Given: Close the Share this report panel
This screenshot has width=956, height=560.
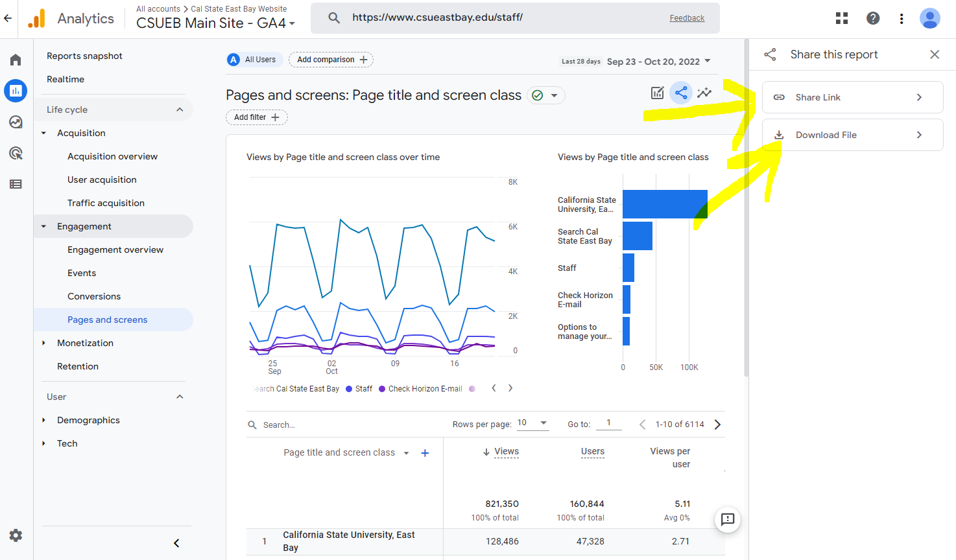Looking at the screenshot, I should 935,54.
